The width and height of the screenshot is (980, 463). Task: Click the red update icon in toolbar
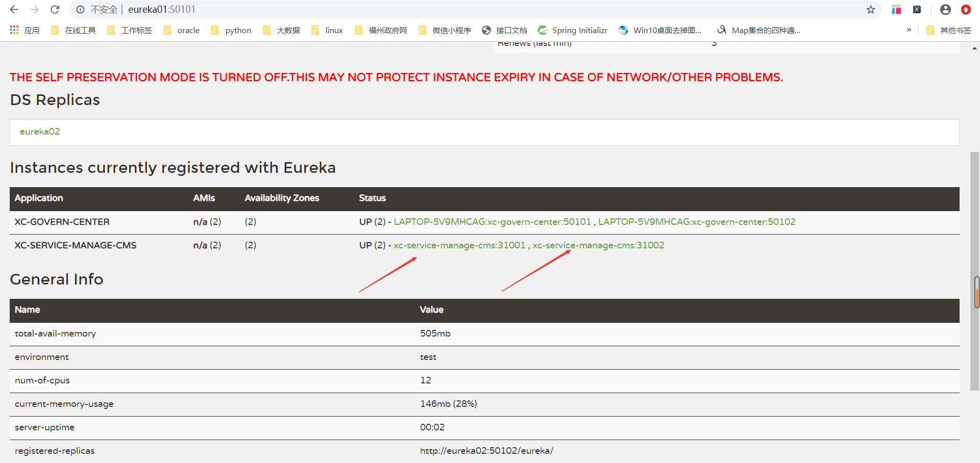pyautogui.click(x=966, y=10)
